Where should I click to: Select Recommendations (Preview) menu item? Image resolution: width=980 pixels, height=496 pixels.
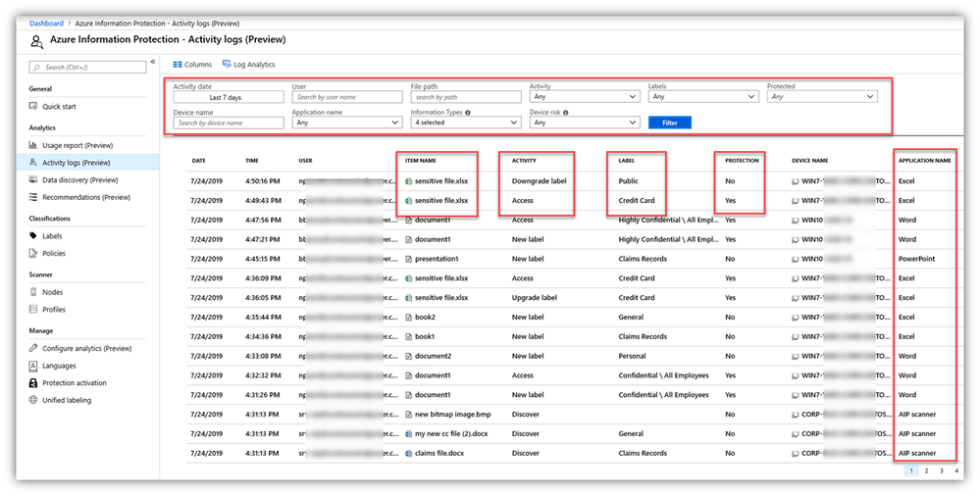(x=87, y=197)
